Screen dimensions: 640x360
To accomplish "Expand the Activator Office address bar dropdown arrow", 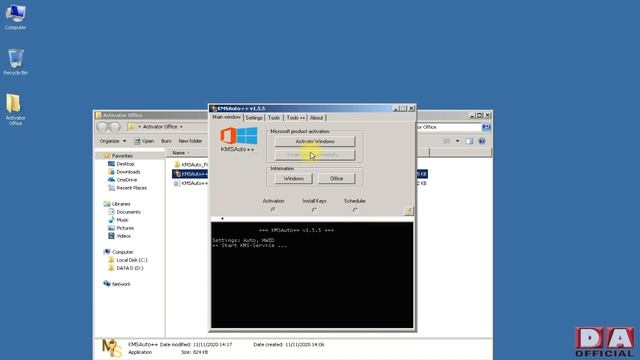I will click(x=181, y=127).
